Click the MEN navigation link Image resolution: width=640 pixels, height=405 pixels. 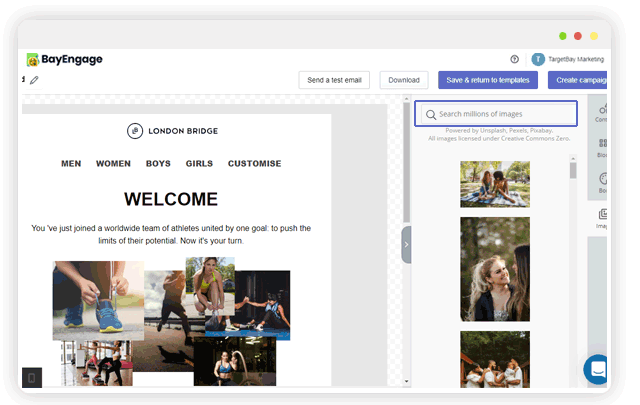(71, 163)
